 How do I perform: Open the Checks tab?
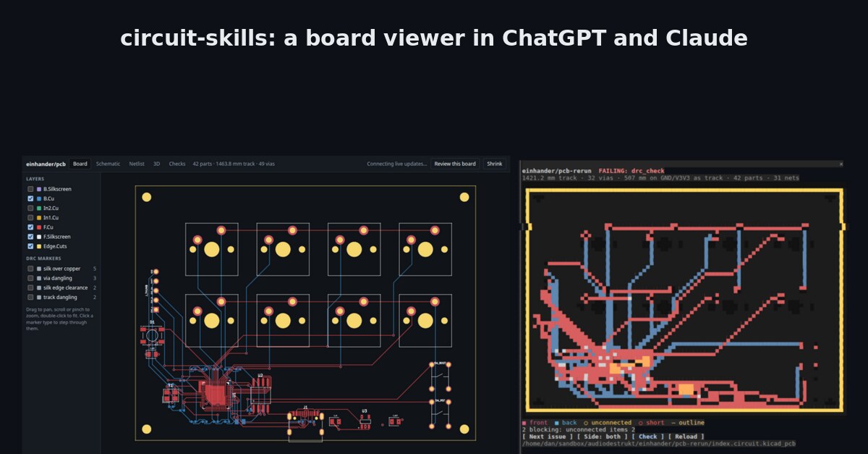pyautogui.click(x=177, y=164)
